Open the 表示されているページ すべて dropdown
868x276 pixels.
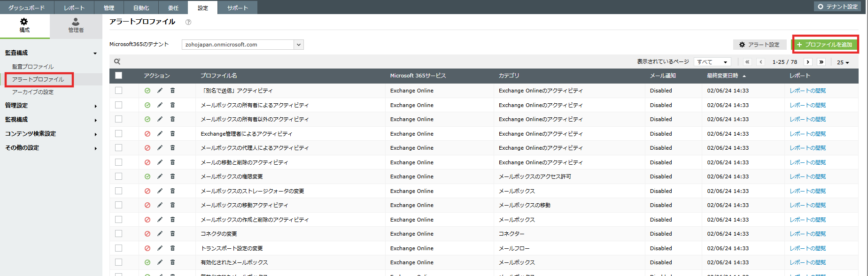(712, 62)
